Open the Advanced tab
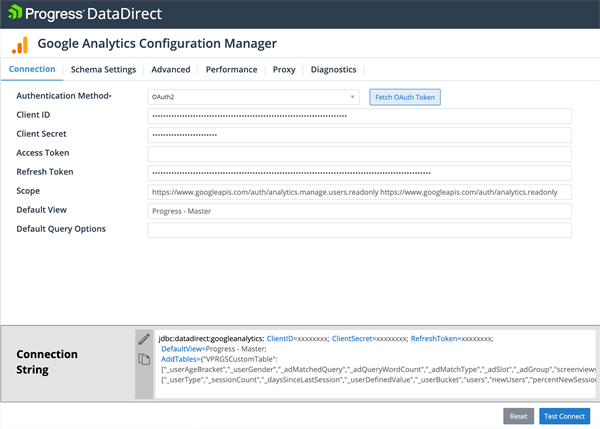The height and width of the screenshot is (429, 600). 171,70
